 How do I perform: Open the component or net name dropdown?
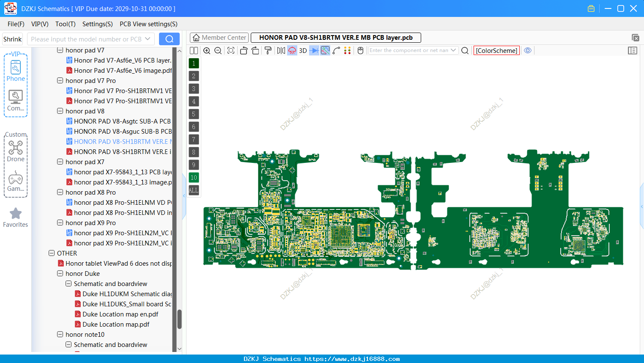pos(454,50)
